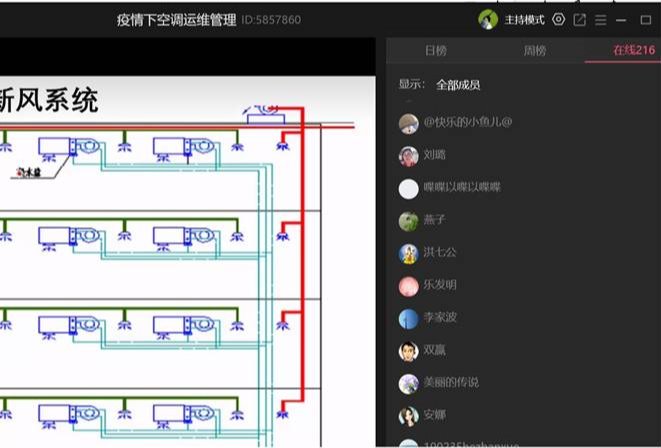Select member name 燕子
661x448 pixels.
[435, 220]
